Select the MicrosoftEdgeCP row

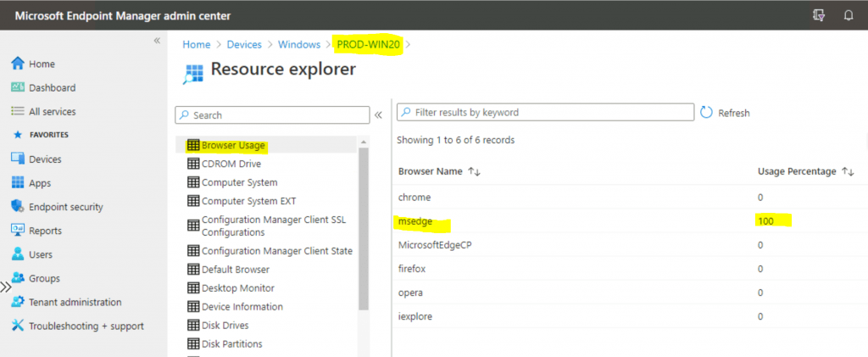click(630, 244)
